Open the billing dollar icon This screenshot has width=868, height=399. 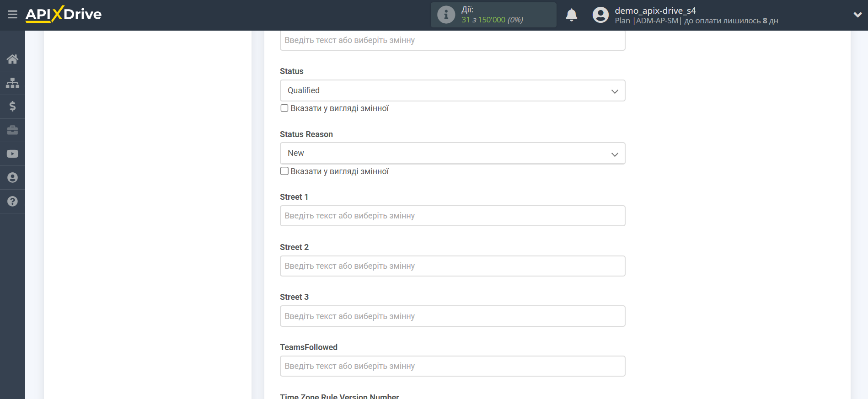tap(12, 106)
